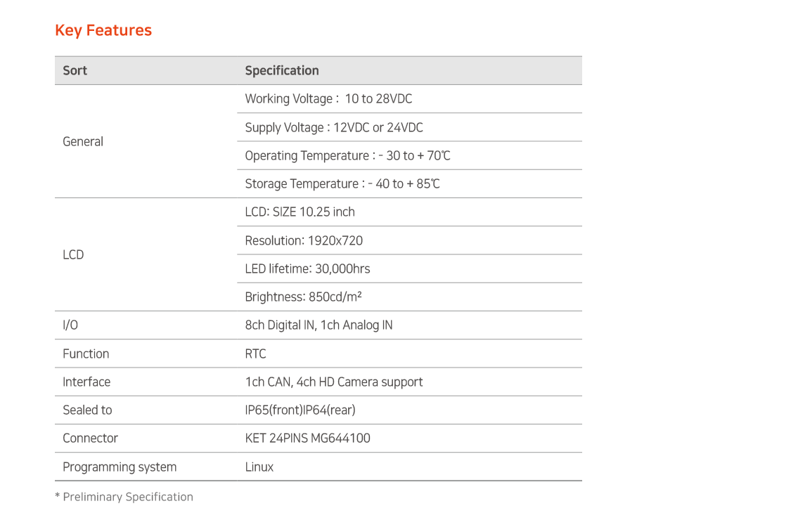Image resolution: width=791 pixels, height=532 pixels.
Task: Click the 1ch CAN, 4ch HD Camera support text
Action: (334, 382)
